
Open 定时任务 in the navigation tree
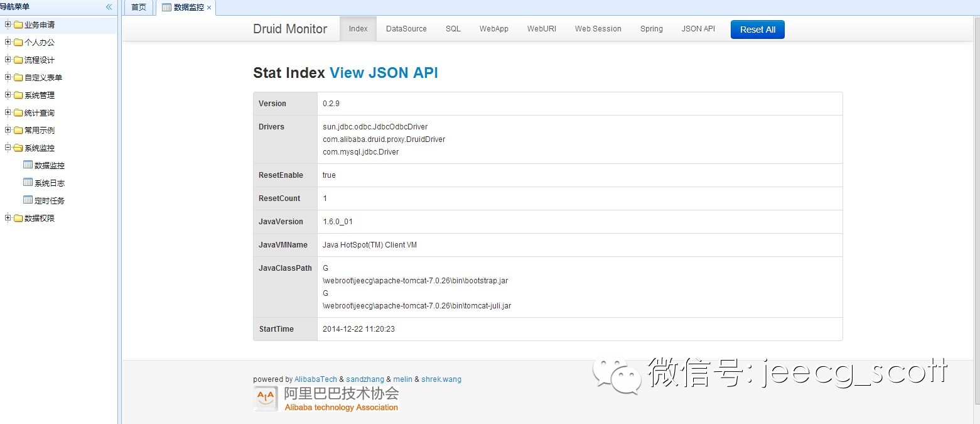pos(50,201)
